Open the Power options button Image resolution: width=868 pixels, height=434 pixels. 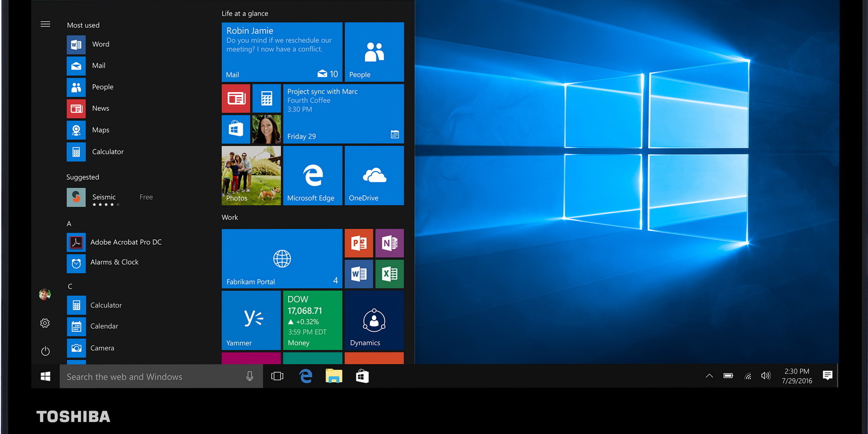click(x=45, y=351)
